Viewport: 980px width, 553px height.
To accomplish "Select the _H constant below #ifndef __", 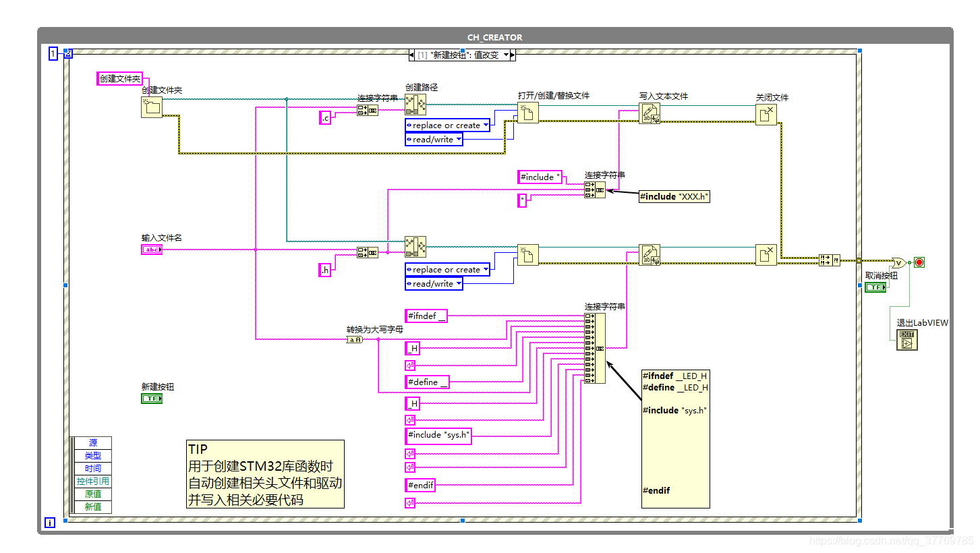I will (412, 349).
